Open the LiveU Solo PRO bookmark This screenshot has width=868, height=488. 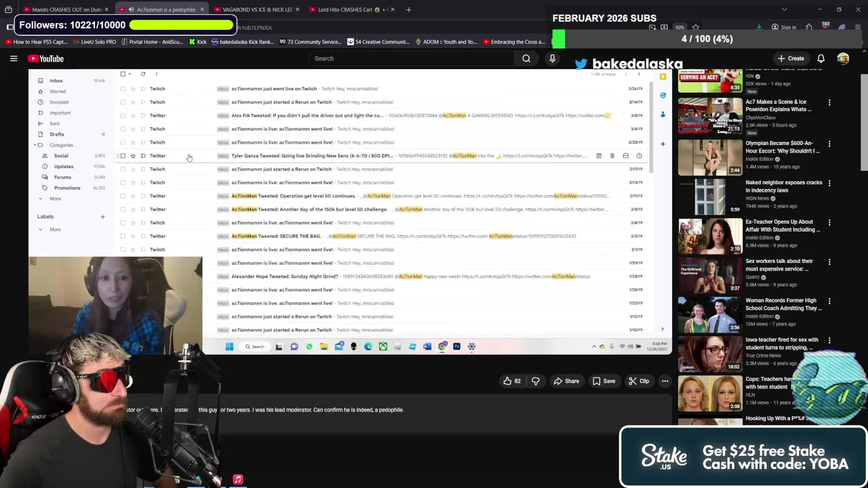click(94, 42)
